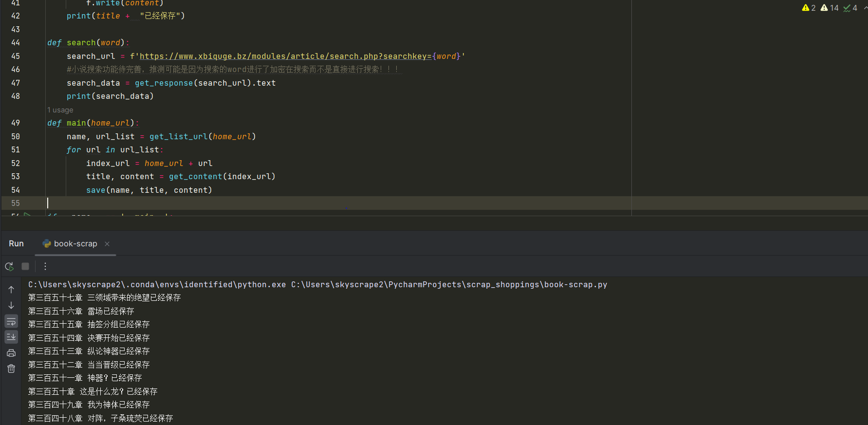Viewport: 868px width, 425px height.
Task: Click the 'save(name, title, content)' call
Action: point(149,190)
